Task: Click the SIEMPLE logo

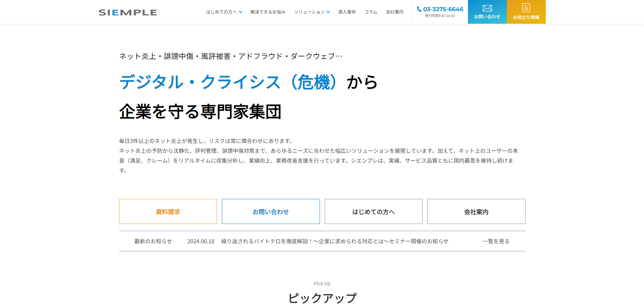Action: point(128,13)
